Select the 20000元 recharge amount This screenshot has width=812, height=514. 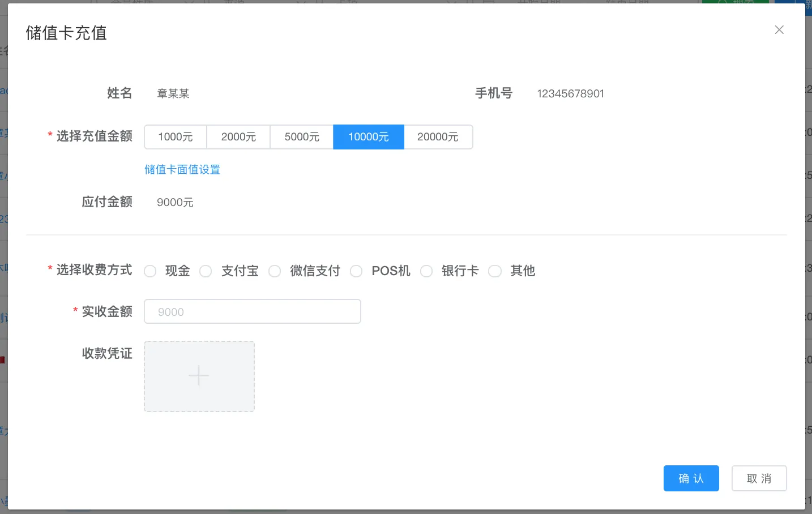point(438,137)
